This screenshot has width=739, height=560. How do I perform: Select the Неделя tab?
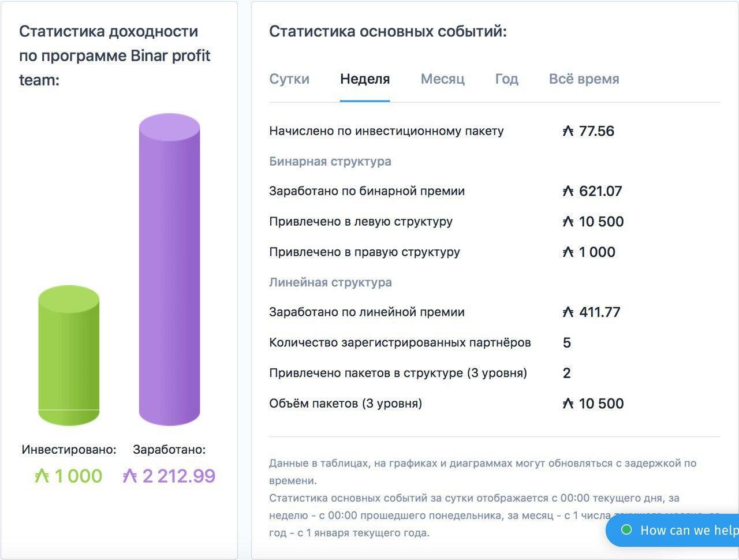click(x=365, y=79)
